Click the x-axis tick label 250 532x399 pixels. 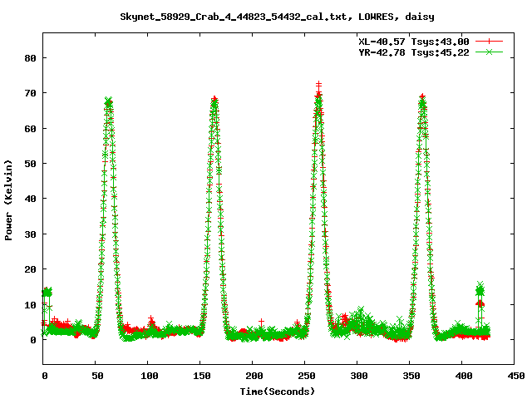(307, 376)
